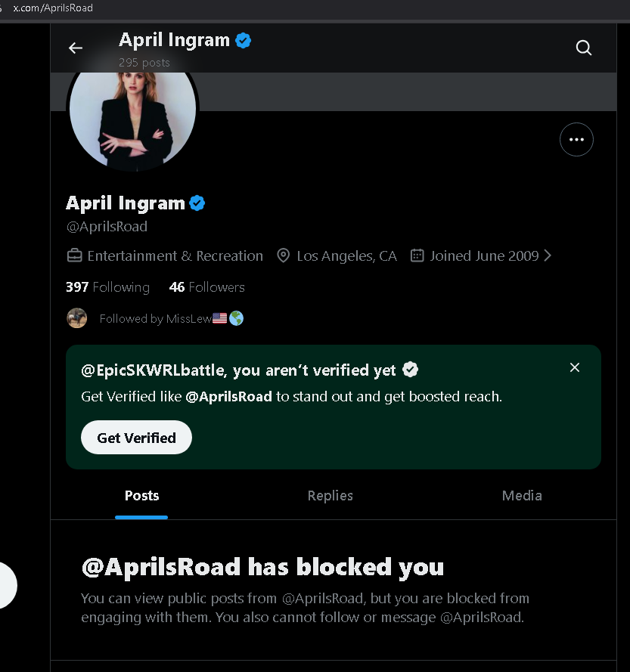Select the Posts tab
This screenshot has width=630, height=672.
point(141,496)
